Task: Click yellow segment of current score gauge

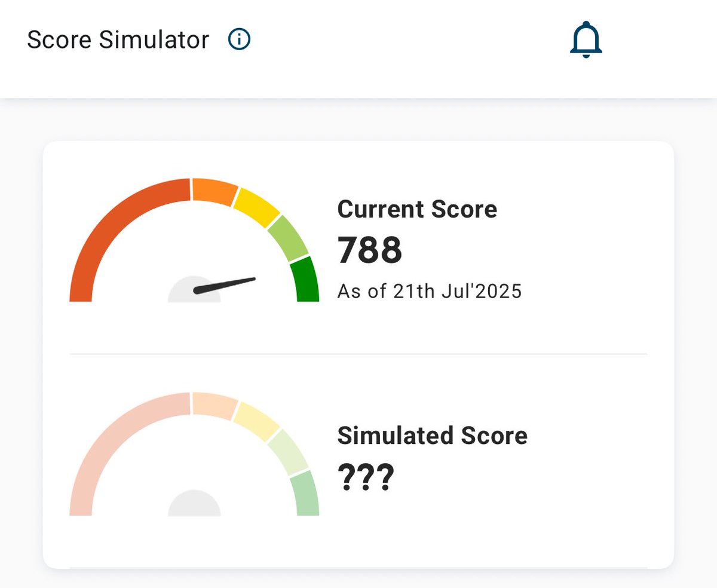Action: 257,207
